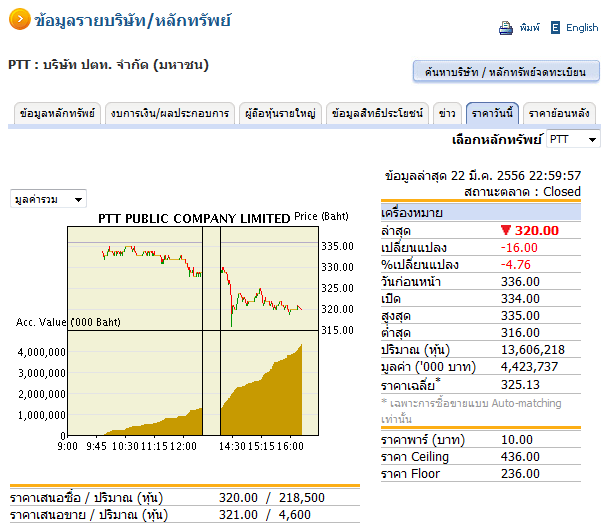
Task: Click the Auto-matching footnote text
Action: pyautogui.click(x=471, y=410)
